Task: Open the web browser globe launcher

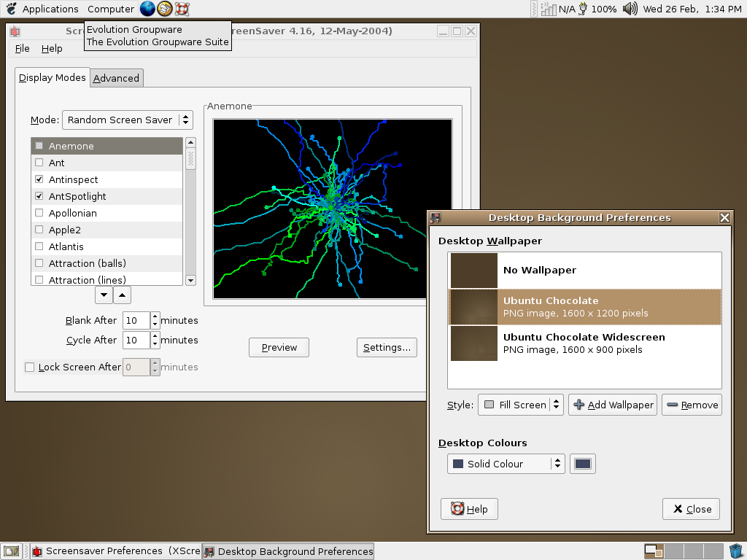Action: 147,9
